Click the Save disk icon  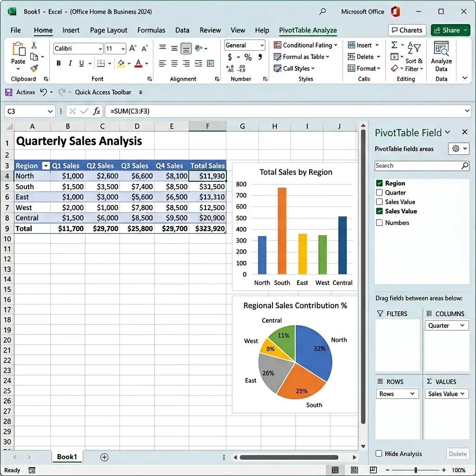pyautogui.click(x=8, y=93)
